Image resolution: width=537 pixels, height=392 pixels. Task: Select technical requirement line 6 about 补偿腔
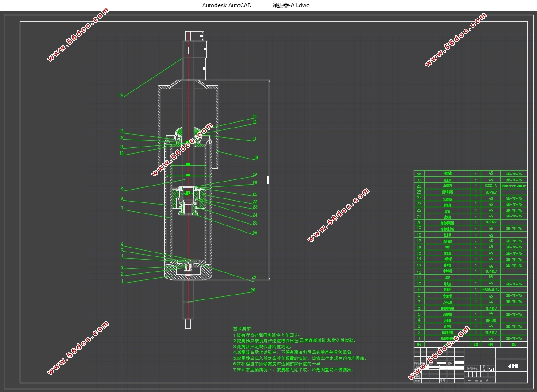click(x=278, y=364)
